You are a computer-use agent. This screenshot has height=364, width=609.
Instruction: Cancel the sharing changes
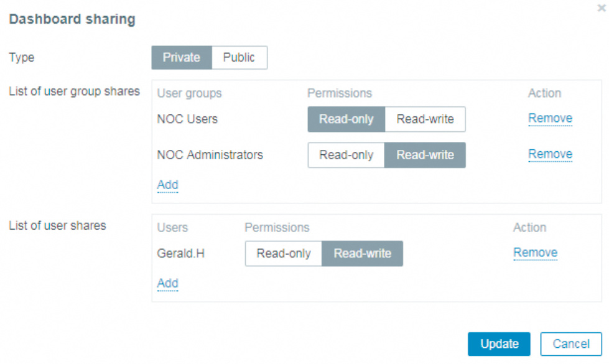point(570,343)
